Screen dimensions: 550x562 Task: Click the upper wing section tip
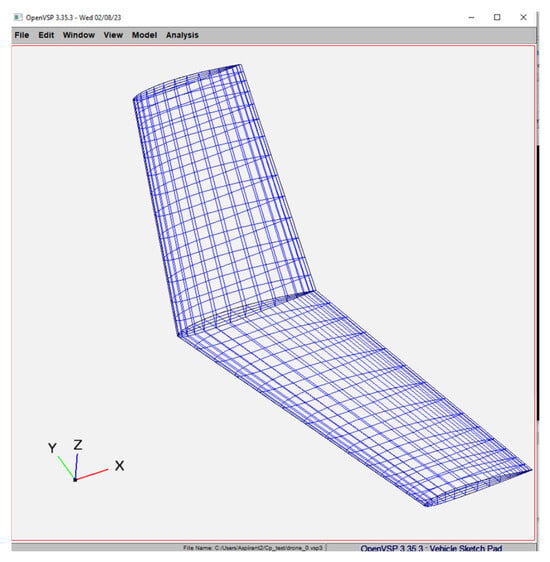click(x=187, y=82)
